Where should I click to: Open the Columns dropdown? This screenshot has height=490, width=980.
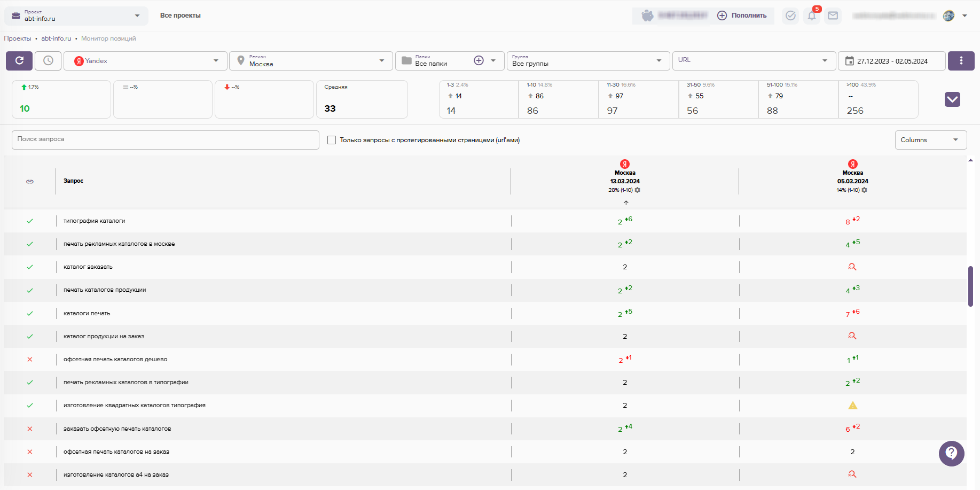[930, 140]
